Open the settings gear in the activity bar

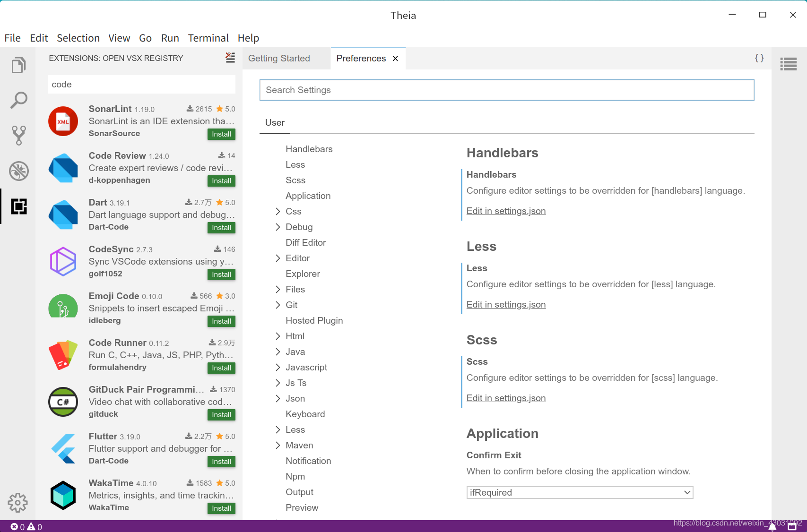(18, 503)
